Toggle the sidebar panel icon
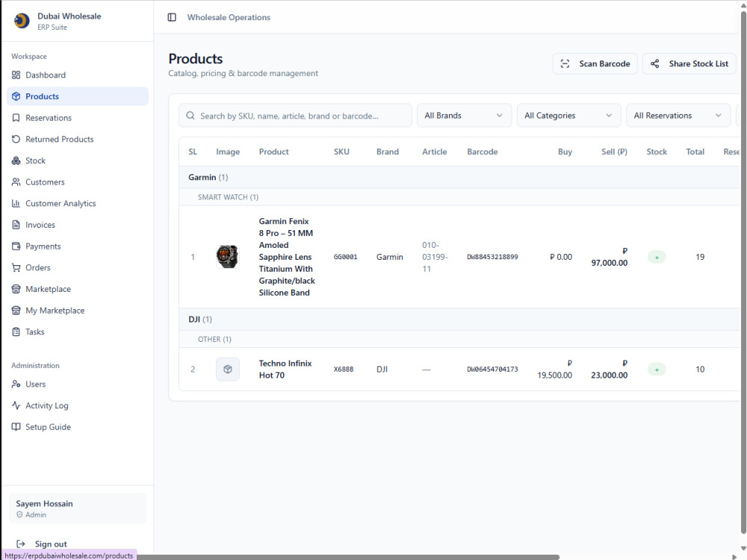Screen dimensions: 747x560 172,17
